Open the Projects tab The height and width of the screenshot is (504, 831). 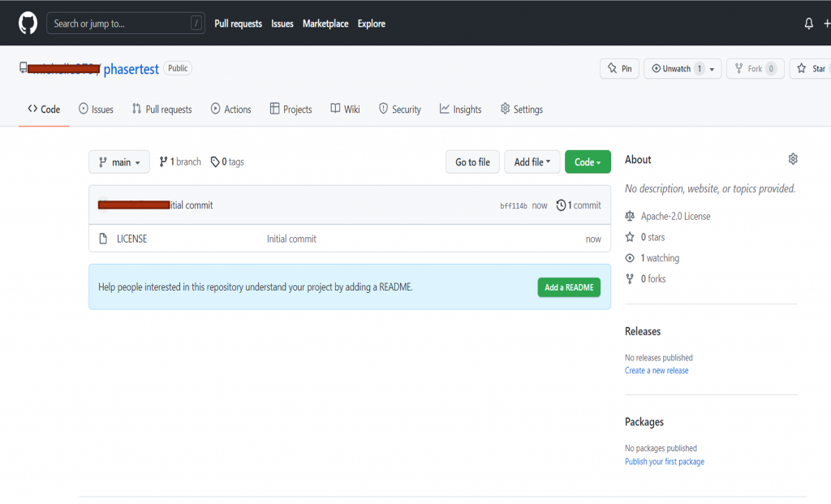coord(291,110)
